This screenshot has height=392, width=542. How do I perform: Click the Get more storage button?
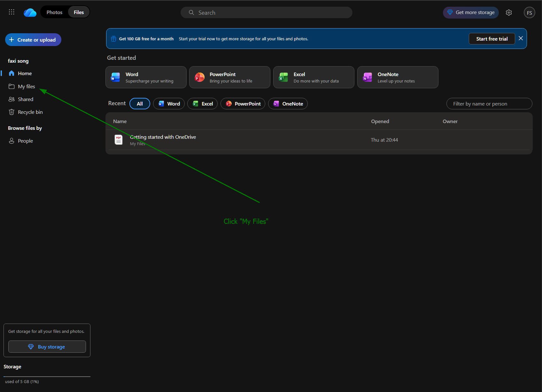[470, 12]
